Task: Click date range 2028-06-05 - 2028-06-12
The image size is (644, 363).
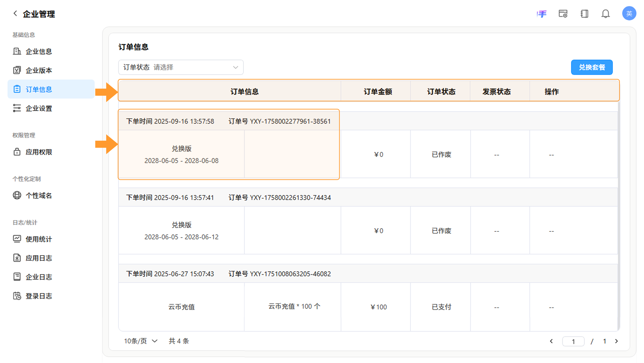Action: coord(181,237)
